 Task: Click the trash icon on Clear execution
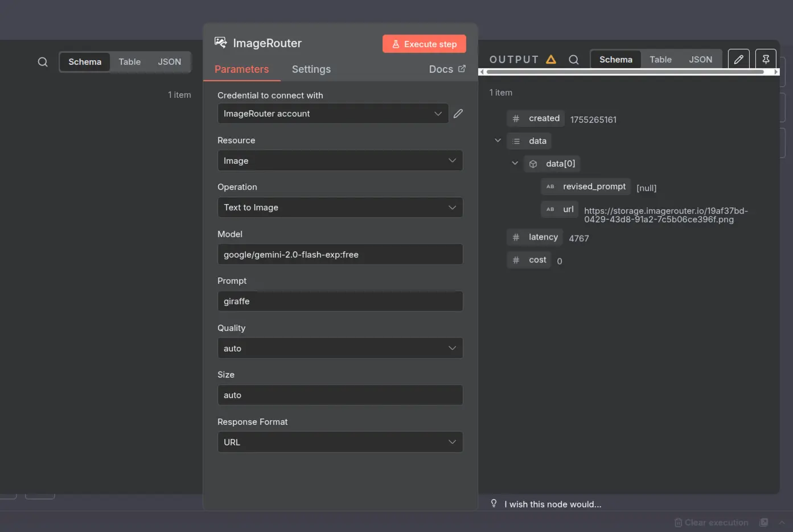click(678, 522)
